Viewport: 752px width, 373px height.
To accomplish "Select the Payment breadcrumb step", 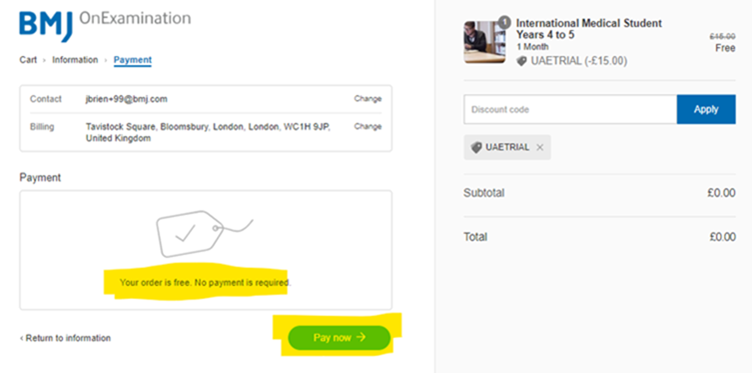I will [x=133, y=60].
